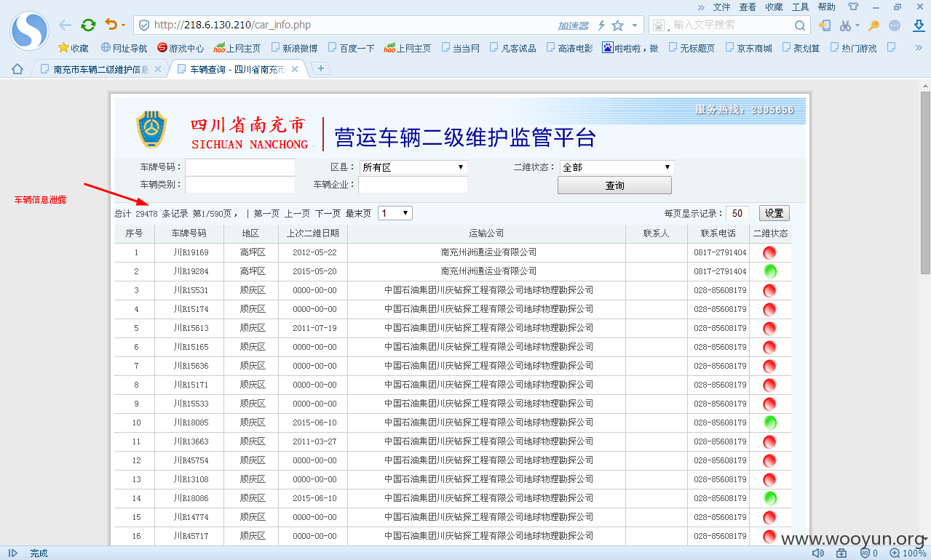The height and width of the screenshot is (560, 931).
Task: Open the 网址导航 bookmark
Action: pyautogui.click(x=124, y=48)
